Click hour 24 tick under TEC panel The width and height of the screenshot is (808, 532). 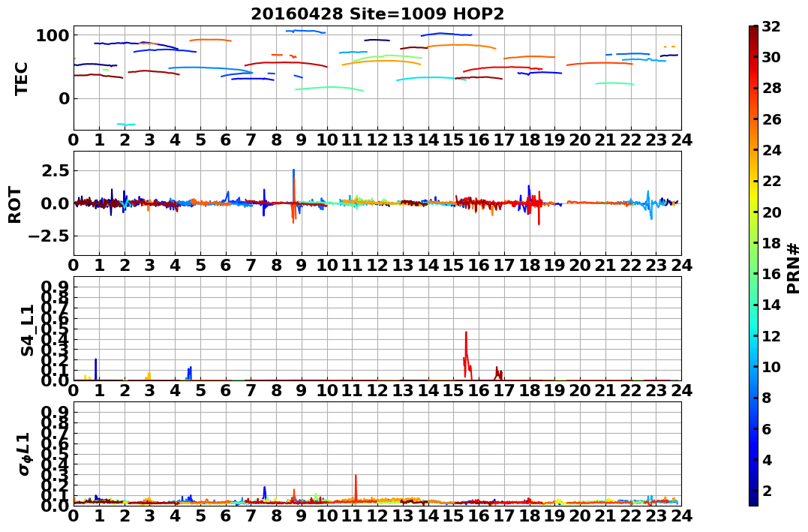pos(681,140)
